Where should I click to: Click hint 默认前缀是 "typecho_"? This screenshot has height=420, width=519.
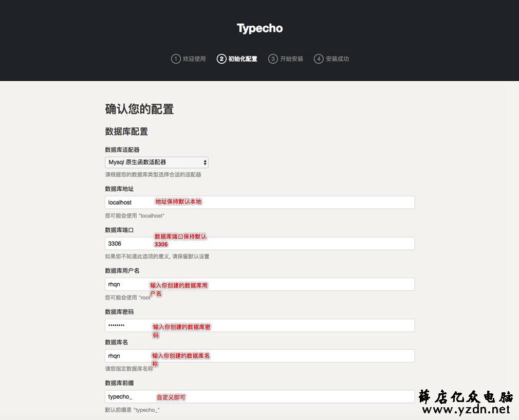[x=132, y=410]
